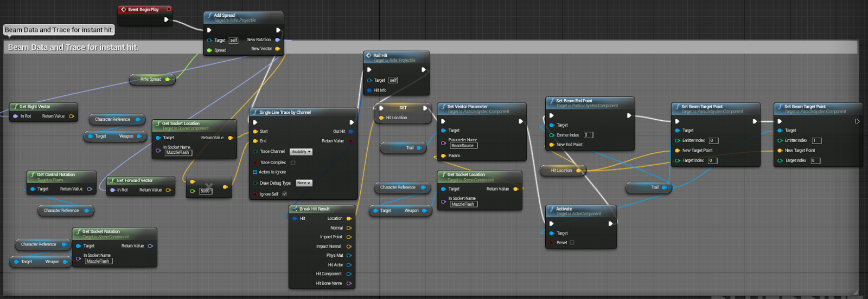This screenshot has height=299, width=868.
Task: Click the Impact Point output pin
Action: tap(348, 237)
